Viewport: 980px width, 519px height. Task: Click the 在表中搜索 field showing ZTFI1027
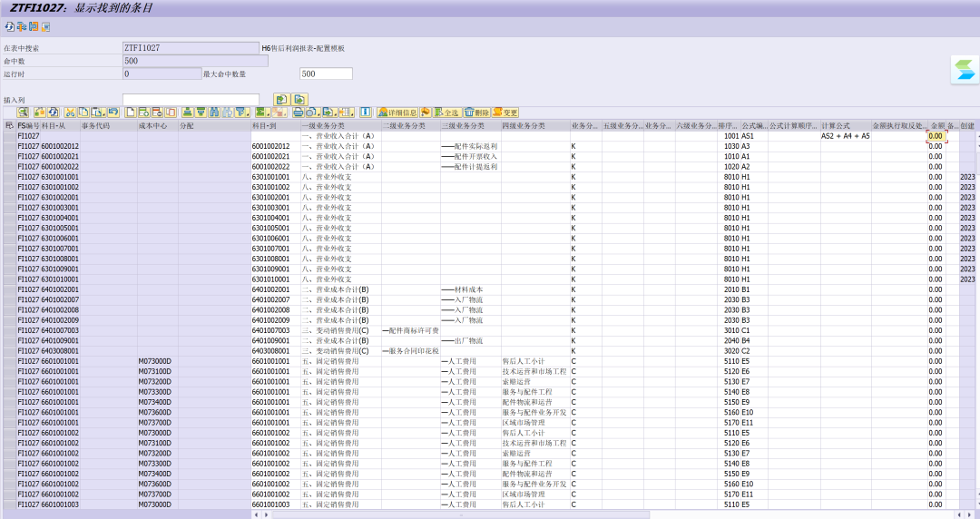(191, 47)
